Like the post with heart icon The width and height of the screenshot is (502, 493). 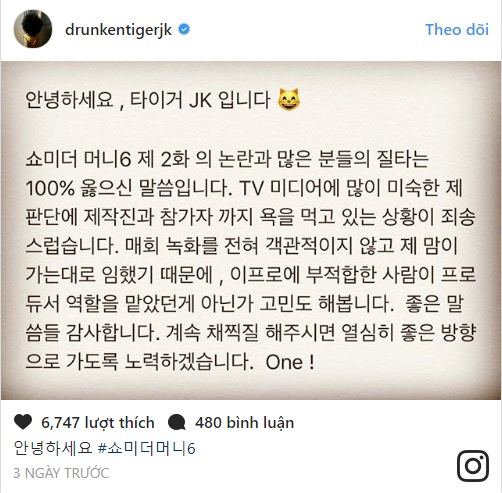23,422
